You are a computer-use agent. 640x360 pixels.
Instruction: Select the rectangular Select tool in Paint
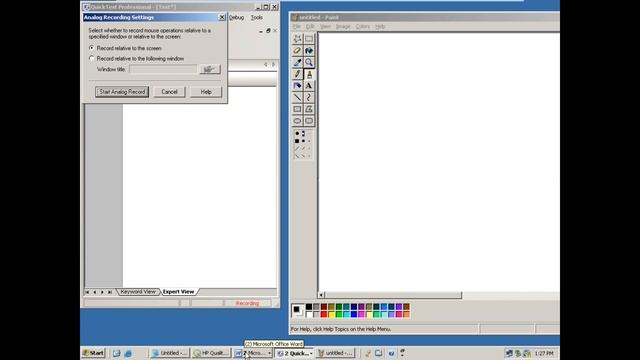click(x=309, y=39)
